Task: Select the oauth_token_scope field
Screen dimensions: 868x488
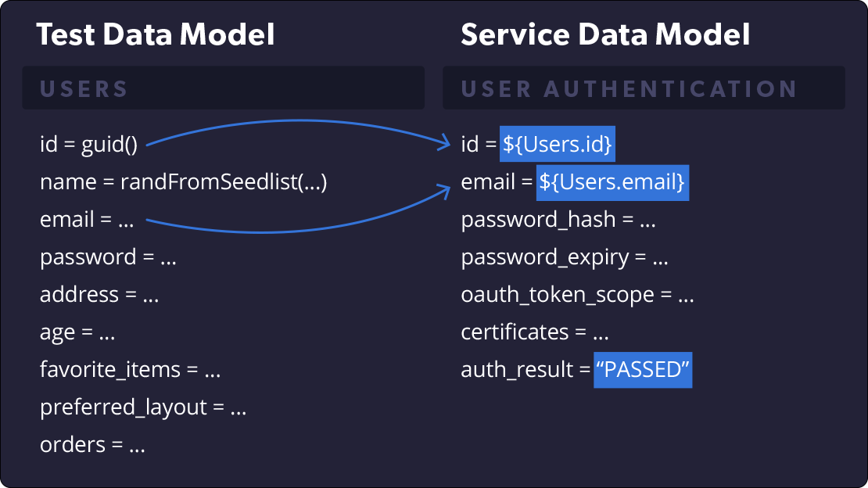Action: pos(577,296)
